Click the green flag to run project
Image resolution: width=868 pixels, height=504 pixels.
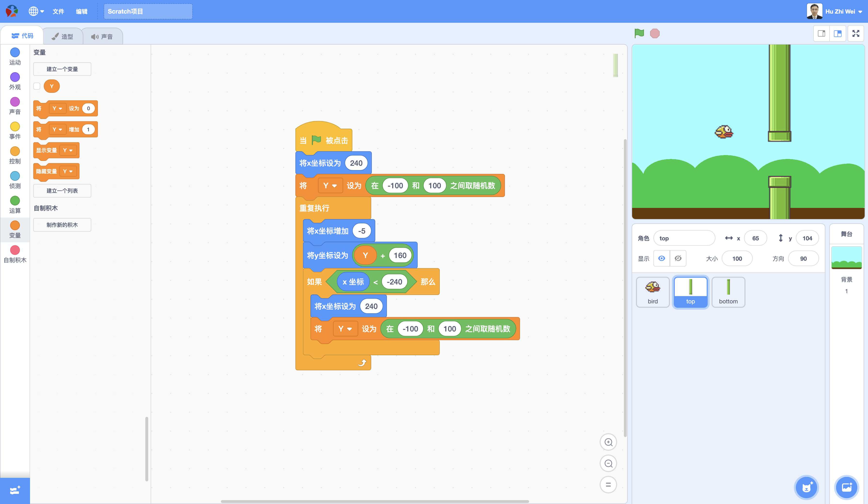(639, 33)
